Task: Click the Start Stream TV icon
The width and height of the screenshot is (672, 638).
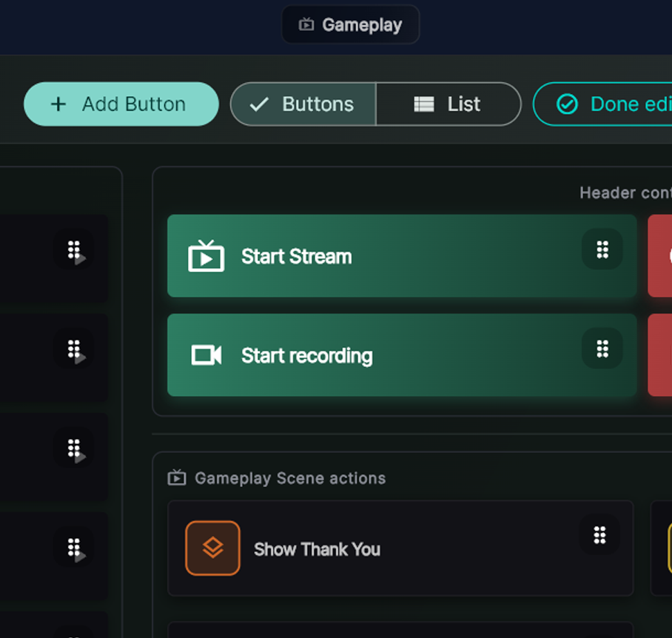Action: [x=208, y=256]
